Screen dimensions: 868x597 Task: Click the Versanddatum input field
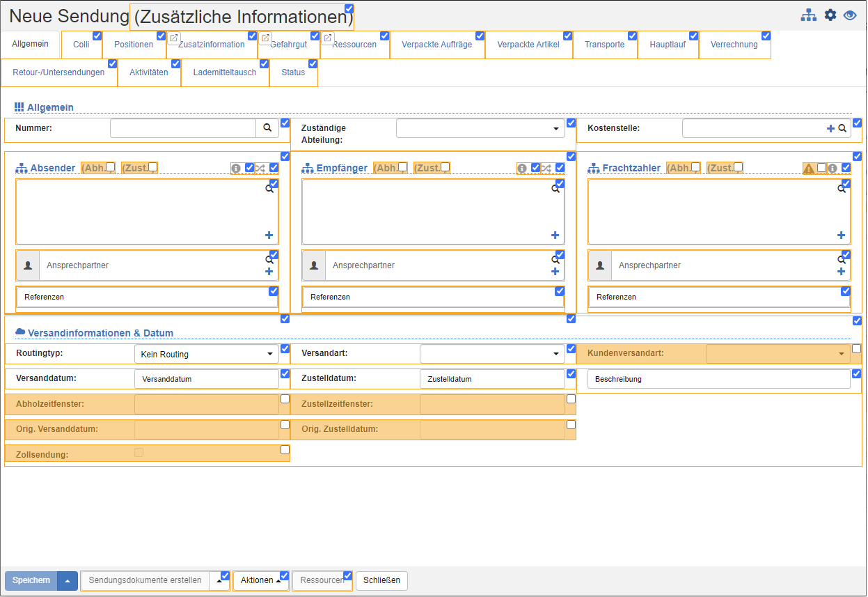(x=202, y=378)
